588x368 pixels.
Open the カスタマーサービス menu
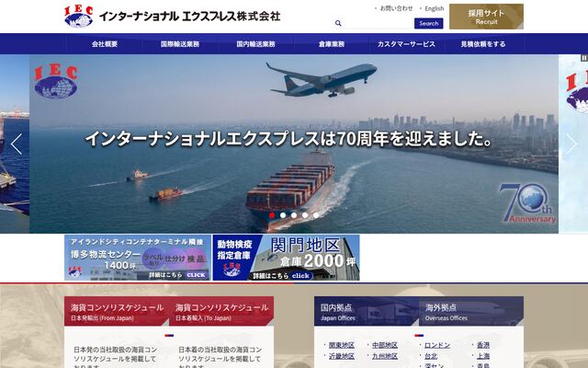pos(406,44)
